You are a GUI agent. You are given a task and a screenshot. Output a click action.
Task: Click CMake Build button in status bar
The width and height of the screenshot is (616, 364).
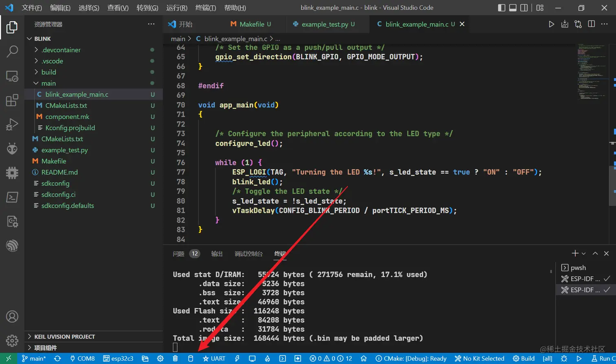pyautogui.click(x=524, y=358)
